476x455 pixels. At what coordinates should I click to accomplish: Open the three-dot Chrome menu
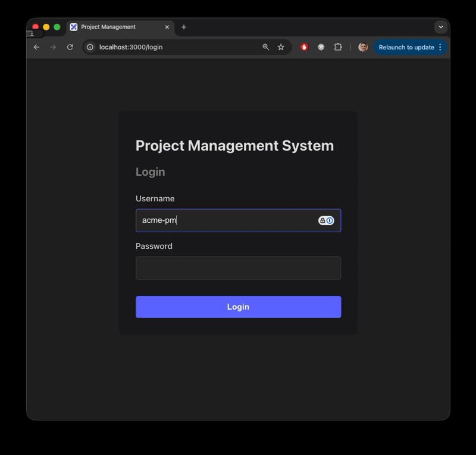(x=441, y=47)
